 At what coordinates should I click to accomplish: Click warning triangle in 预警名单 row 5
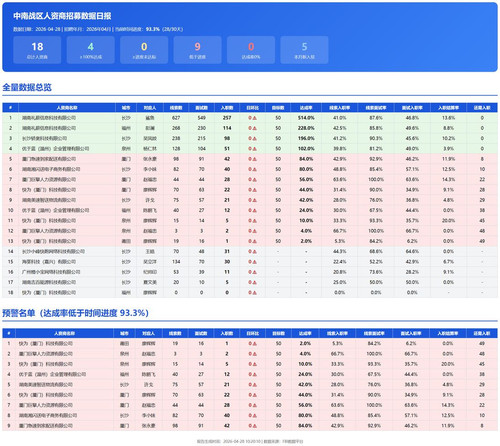click(x=255, y=385)
